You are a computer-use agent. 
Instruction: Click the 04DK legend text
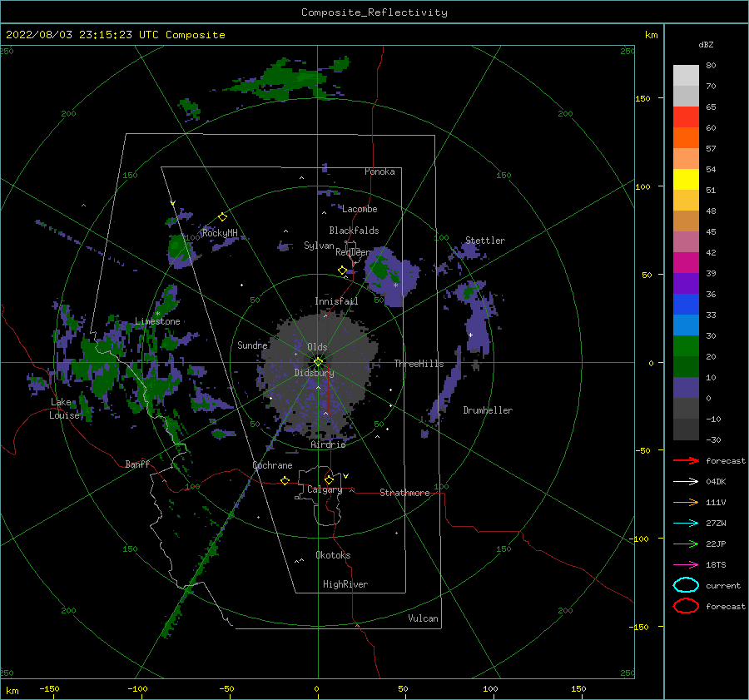coord(716,482)
